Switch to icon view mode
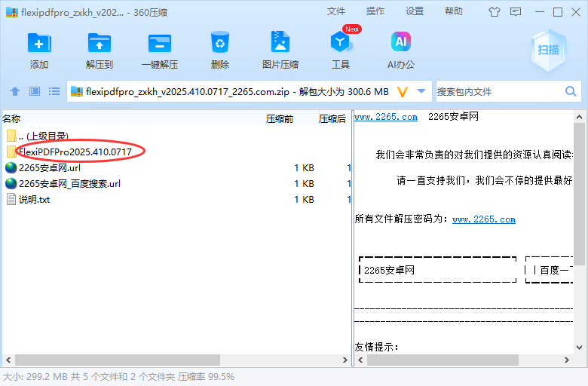588x386 pixels. point(35,91)
